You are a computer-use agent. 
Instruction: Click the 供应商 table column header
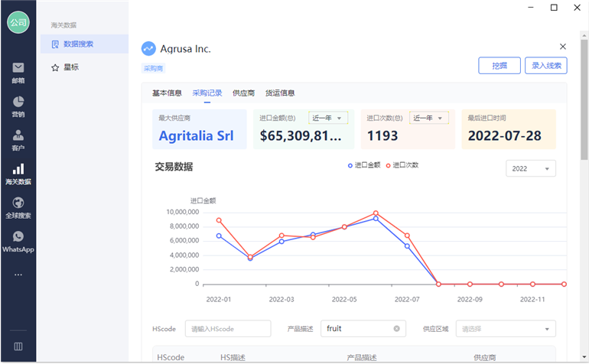(x=484, y=358)
